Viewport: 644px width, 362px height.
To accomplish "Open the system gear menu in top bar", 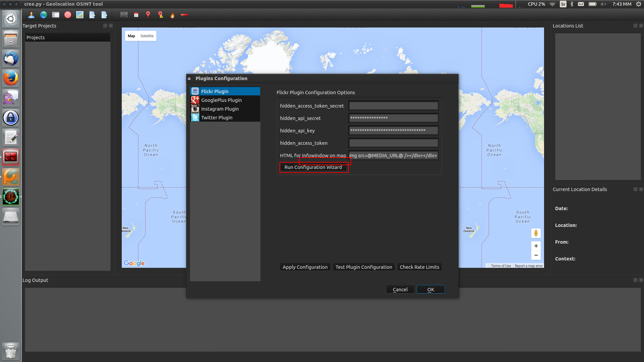I will pyautogui.click(x=639, y=4).
